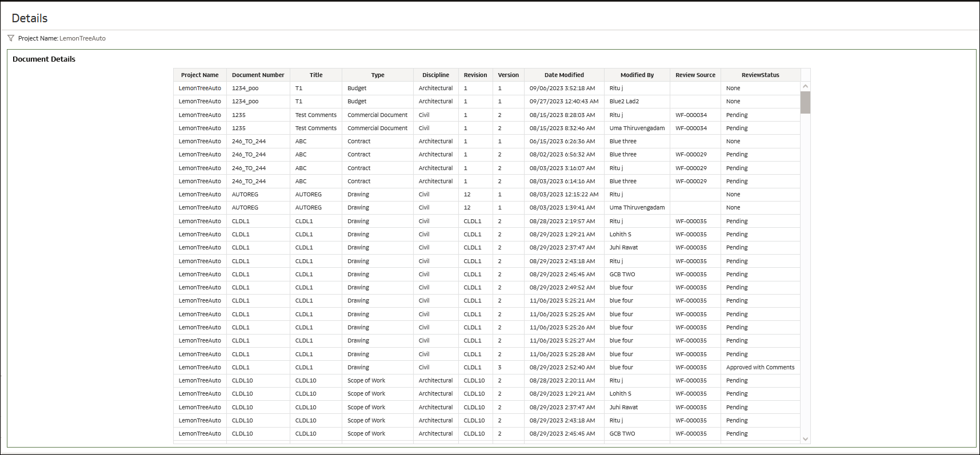Click the filter funnel icon
This screenshot has height=455, width=980.
coord(11,38)
